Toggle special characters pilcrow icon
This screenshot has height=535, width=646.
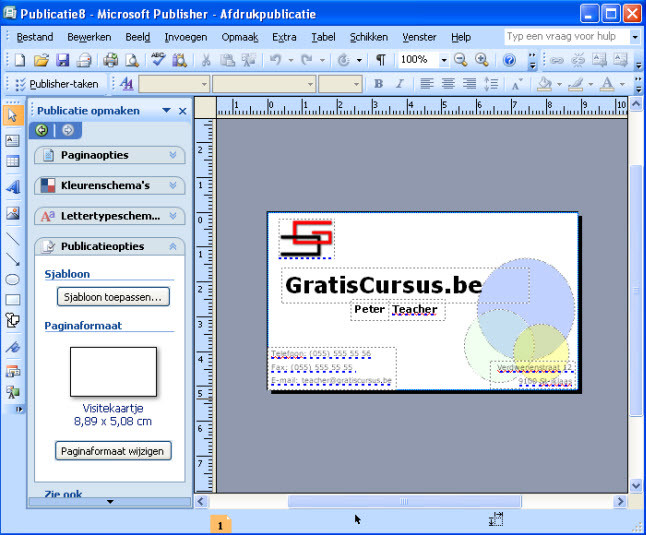click(381, 60)
